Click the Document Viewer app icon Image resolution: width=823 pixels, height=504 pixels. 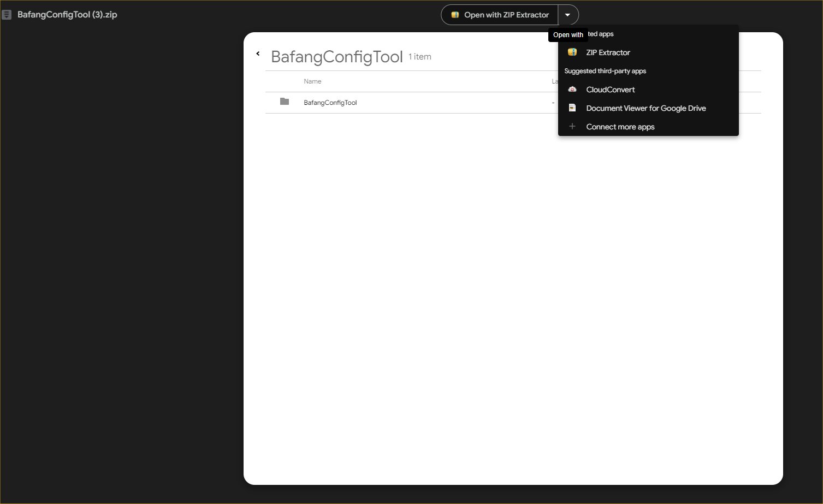(x=572, y=108)
